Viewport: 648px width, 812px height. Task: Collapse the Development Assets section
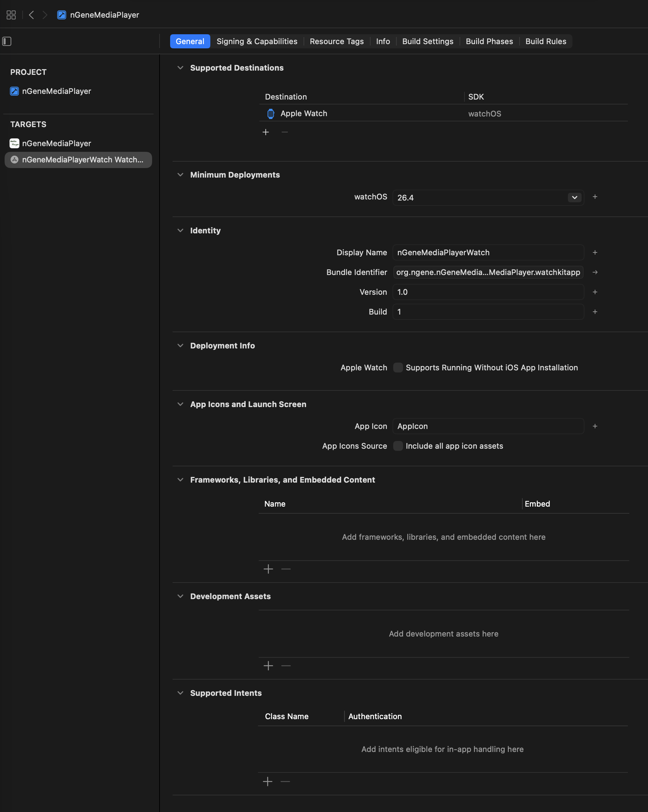tap(180, 596)
